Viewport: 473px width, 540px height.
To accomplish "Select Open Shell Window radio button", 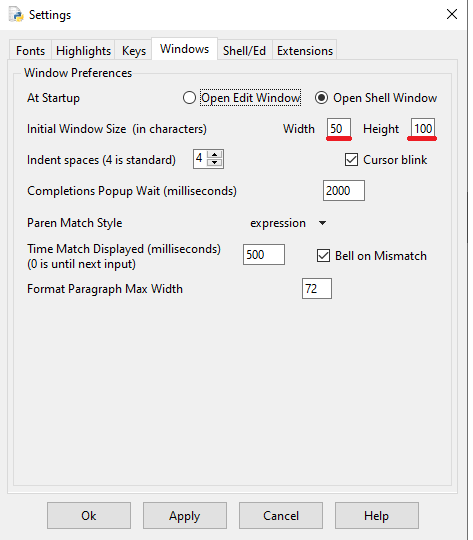I will tap(321, 98).
